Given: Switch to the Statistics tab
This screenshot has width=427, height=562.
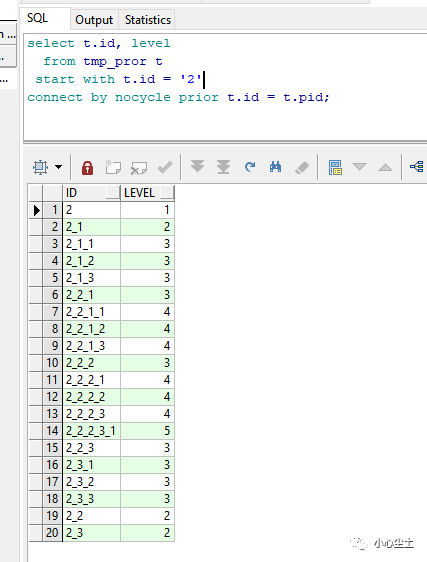Looking at the screenshot, I should click(148, 20).
